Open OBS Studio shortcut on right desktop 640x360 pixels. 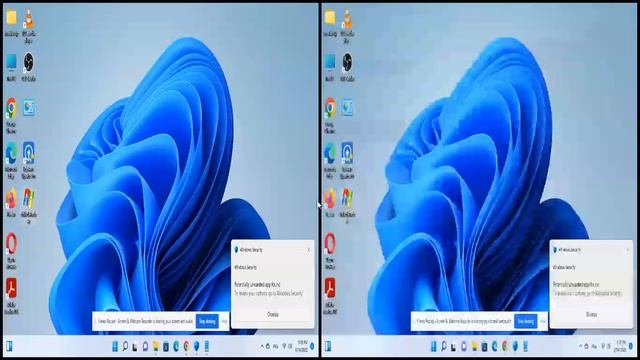347,62
